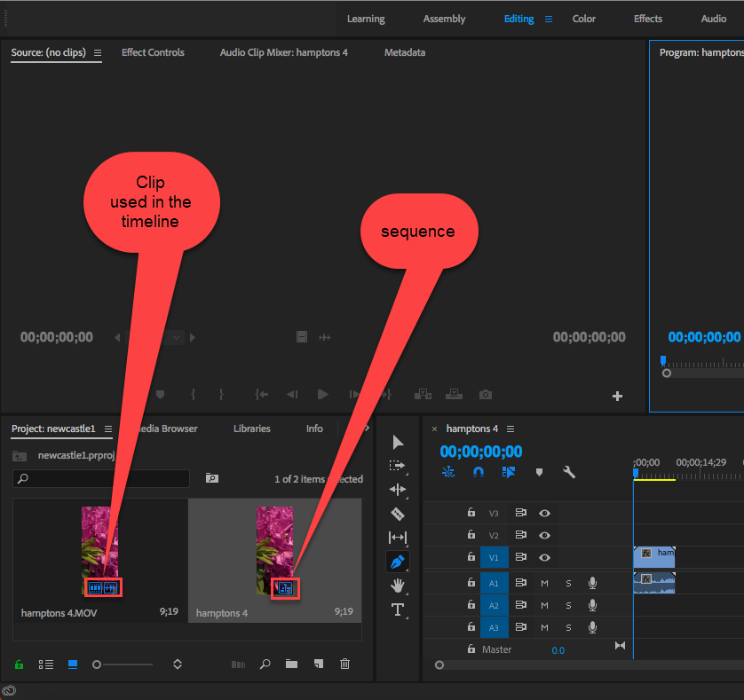Toggle lock on track V1
Image resolution: width=744 pixels, height=700 pixels.
click(x=471, y=556)
